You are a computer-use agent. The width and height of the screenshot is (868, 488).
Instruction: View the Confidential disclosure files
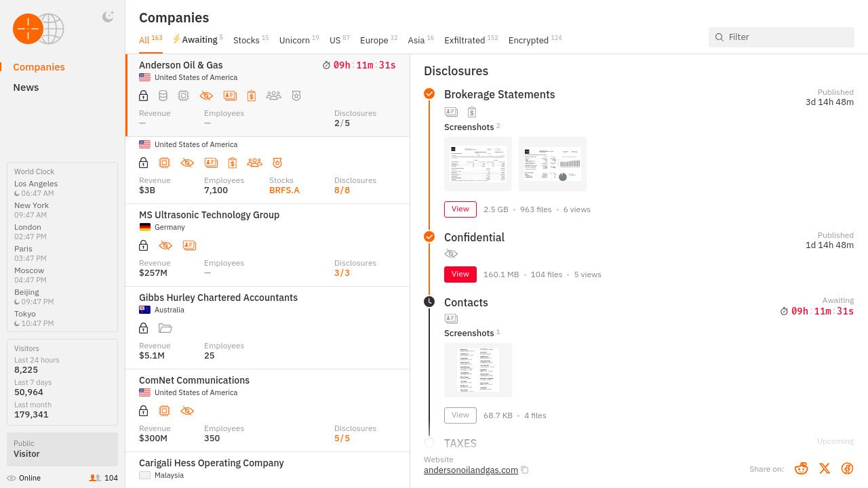(x=460, y=274)
